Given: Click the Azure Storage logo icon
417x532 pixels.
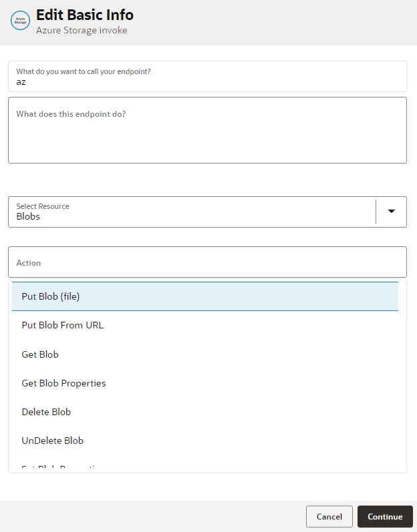Looking at the screenshot, I should [20, 21].
